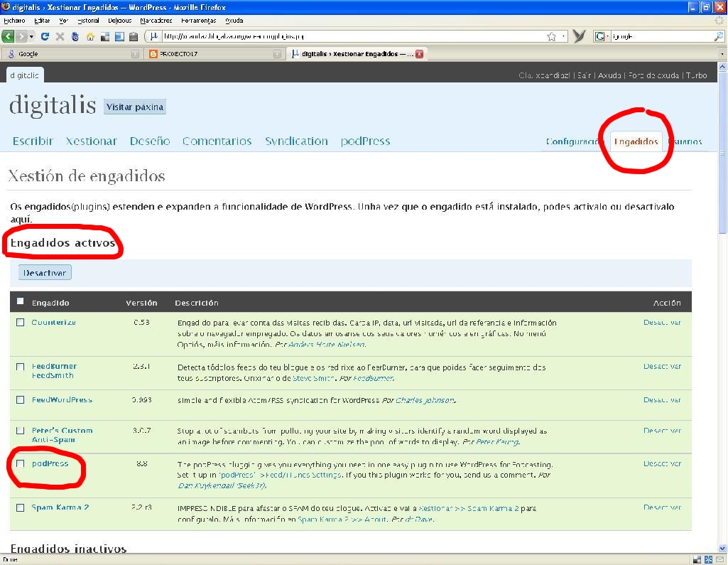728x565 pixels.
Task: Open the Configuración tab
Action: (x=574, y=141)
